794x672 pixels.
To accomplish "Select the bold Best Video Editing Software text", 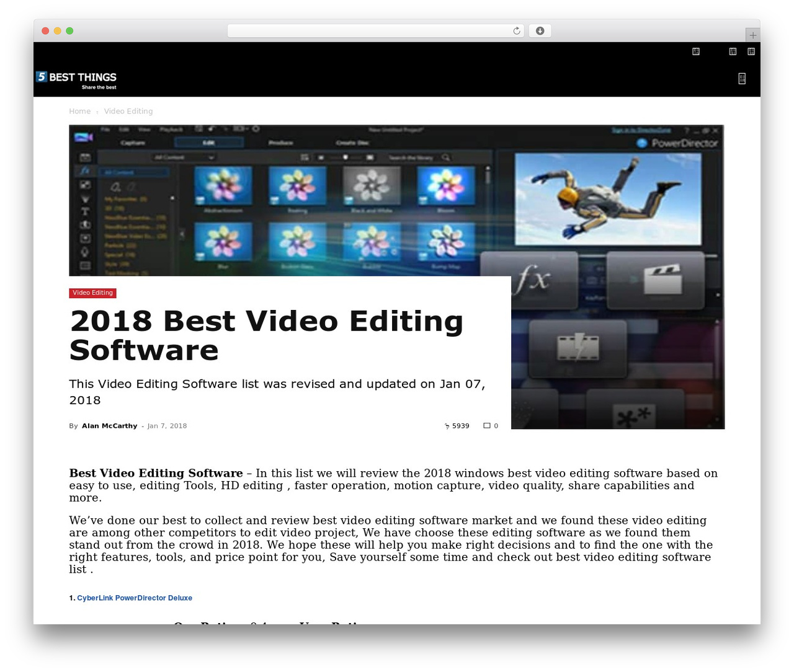I will point(156,474).
